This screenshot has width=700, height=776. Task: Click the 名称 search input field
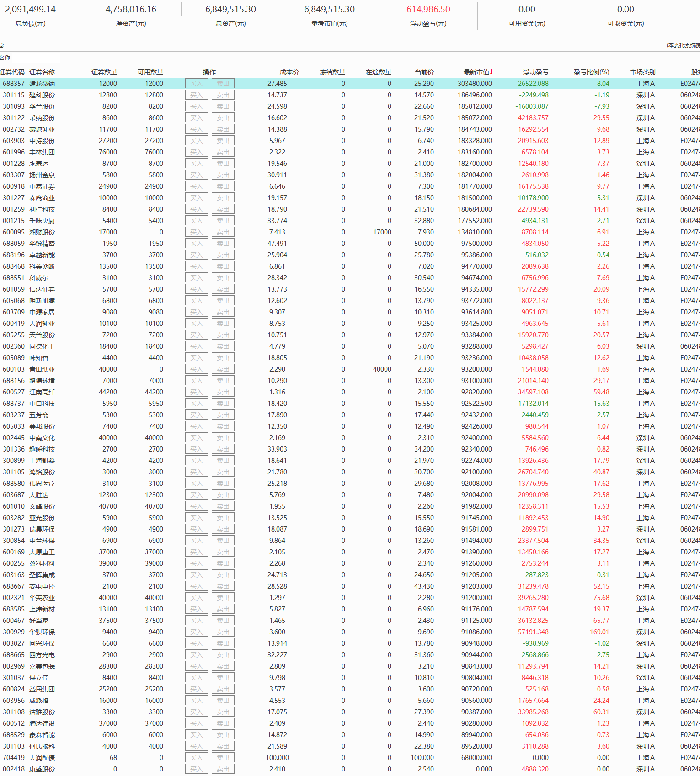(36, 58)
